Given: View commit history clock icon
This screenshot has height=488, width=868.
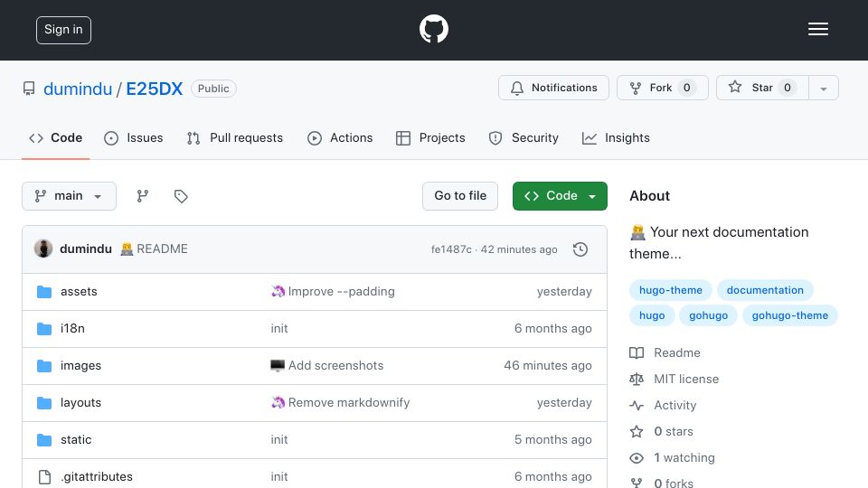Looking at the screenshot, I should [x=580, y=249].
